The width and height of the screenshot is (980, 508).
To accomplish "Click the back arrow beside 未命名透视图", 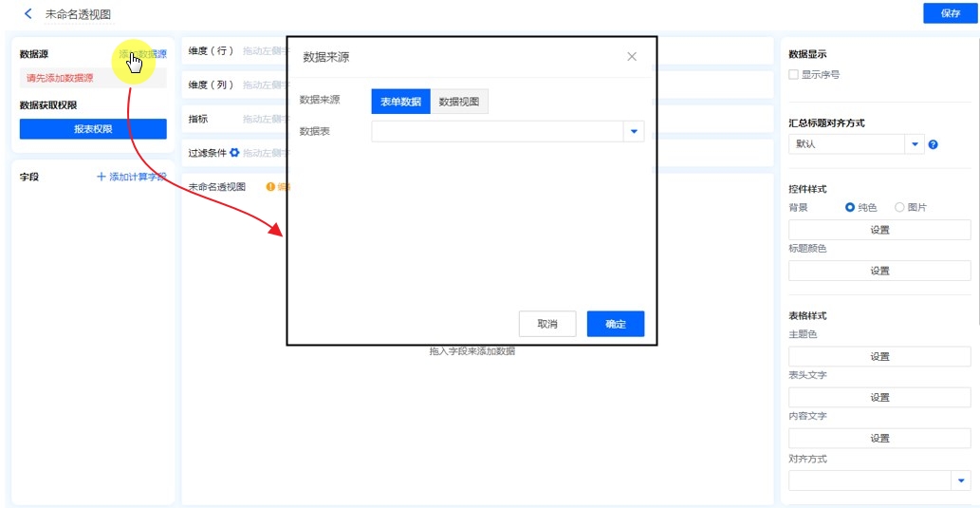I will 28,14.
